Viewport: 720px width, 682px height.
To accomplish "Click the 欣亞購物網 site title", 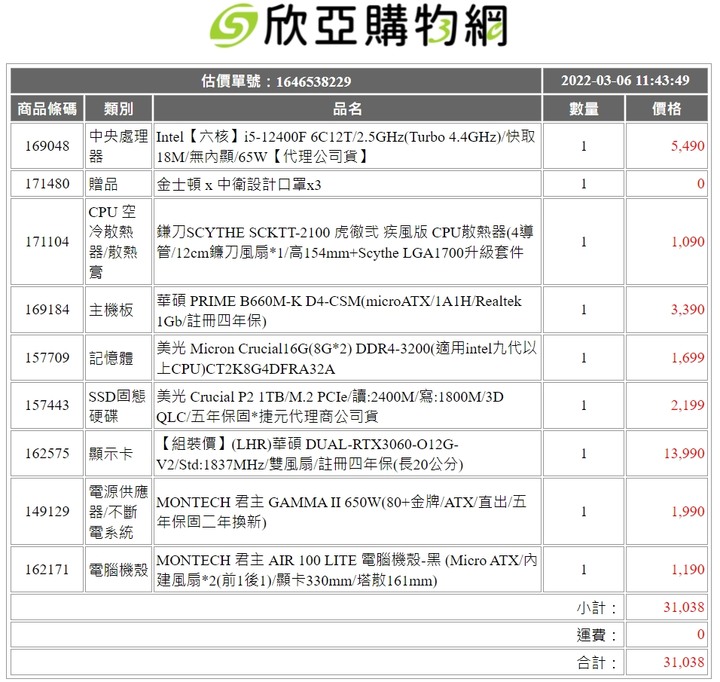I will click(x=386, y=26).
